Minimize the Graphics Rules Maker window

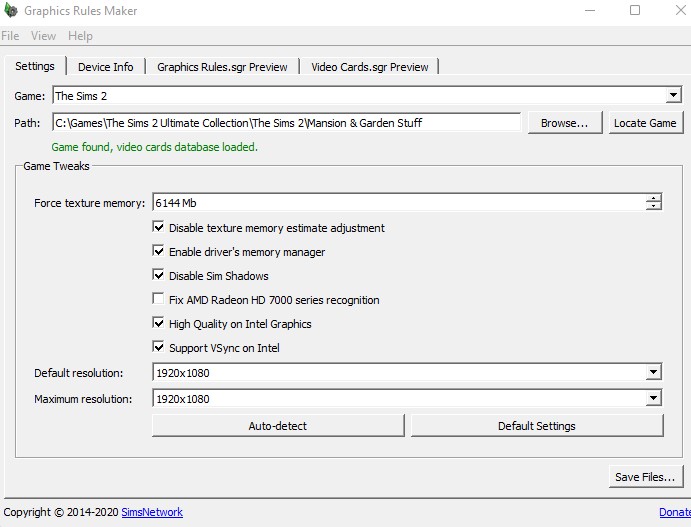tap(590, 10)
